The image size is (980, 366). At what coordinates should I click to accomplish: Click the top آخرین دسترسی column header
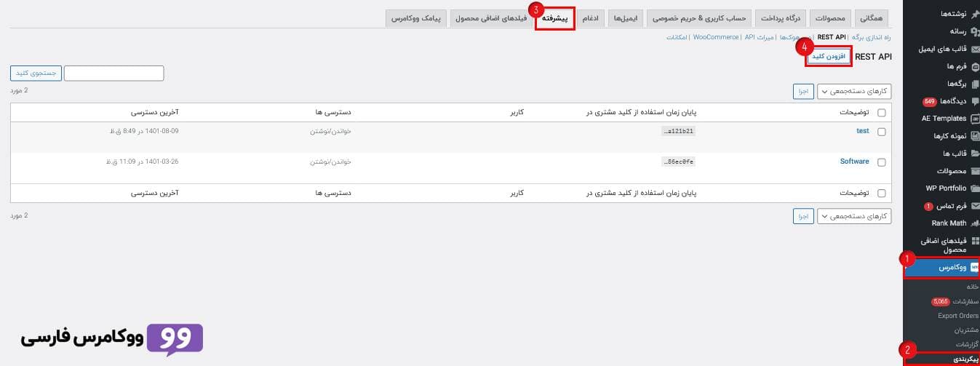(155, 113)
